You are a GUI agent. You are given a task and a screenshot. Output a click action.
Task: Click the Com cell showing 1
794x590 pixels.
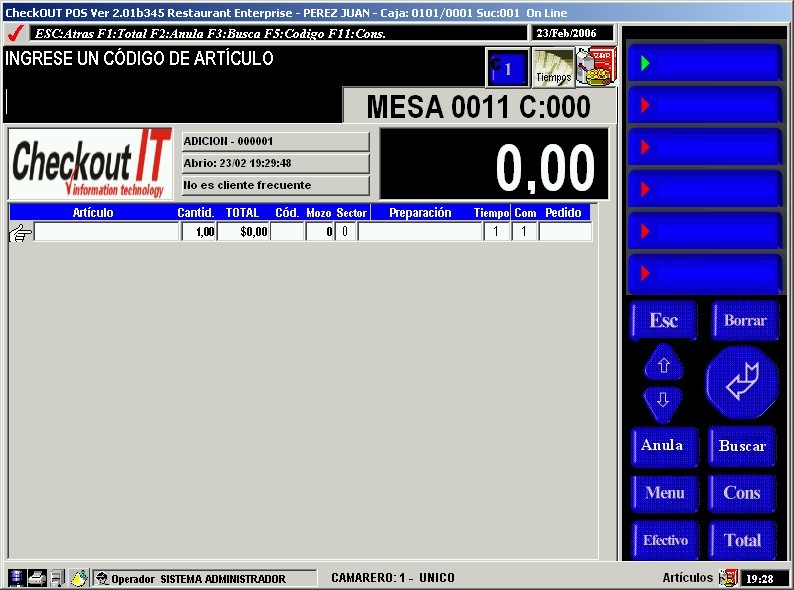(524, 232)
